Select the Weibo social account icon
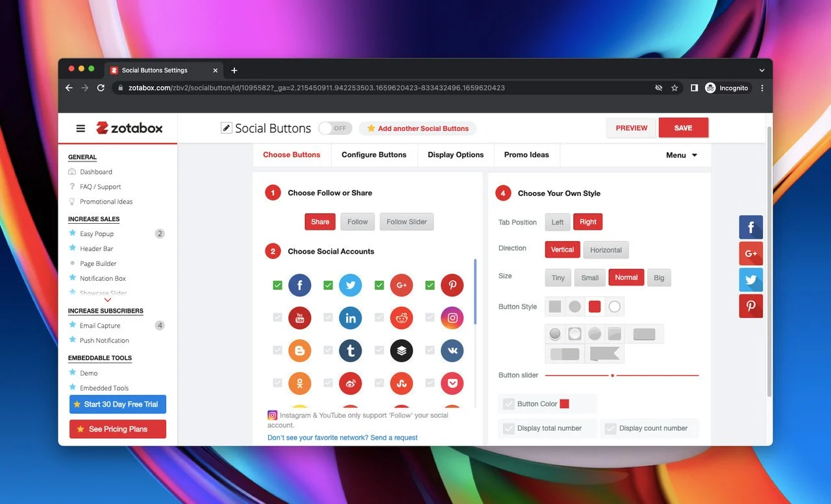Viewport: 831px width, 504px height. pos(351,383)
